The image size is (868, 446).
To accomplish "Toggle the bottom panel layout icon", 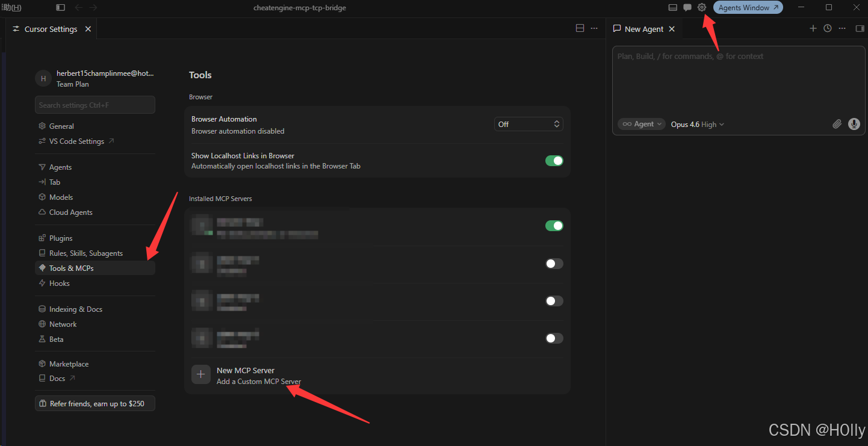I will tap(673, 8).
